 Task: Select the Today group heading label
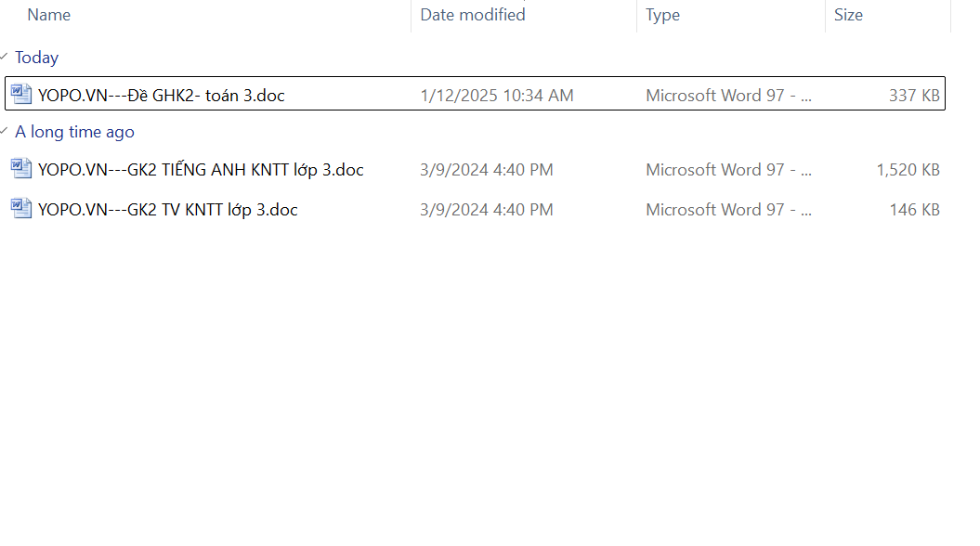coord(36,58)
